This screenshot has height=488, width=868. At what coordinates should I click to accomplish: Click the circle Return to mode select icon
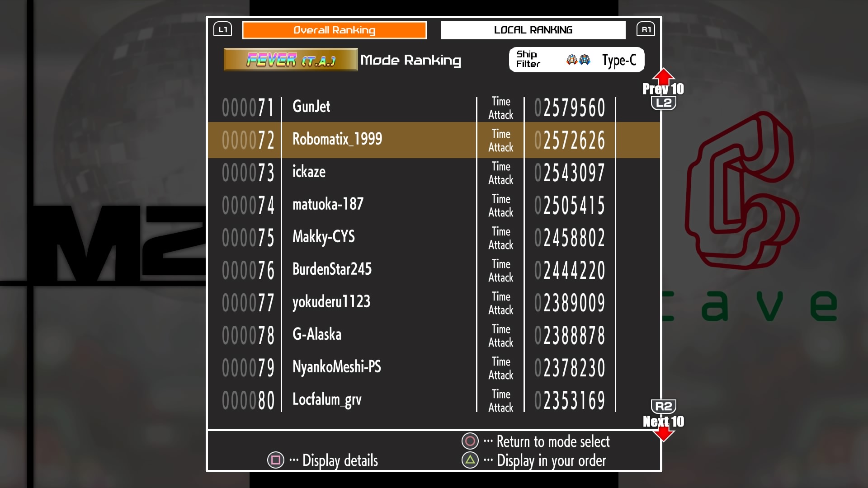[470, 441]
